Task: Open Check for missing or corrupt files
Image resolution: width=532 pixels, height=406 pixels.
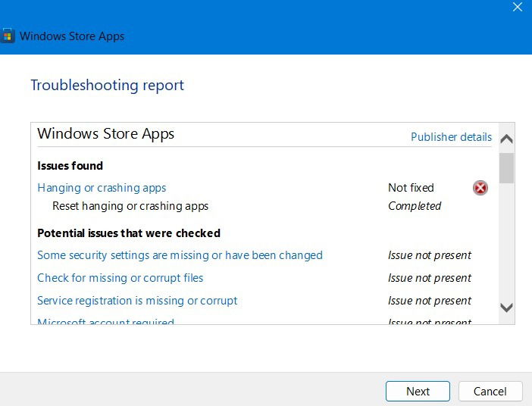Action: click(120, 278)
